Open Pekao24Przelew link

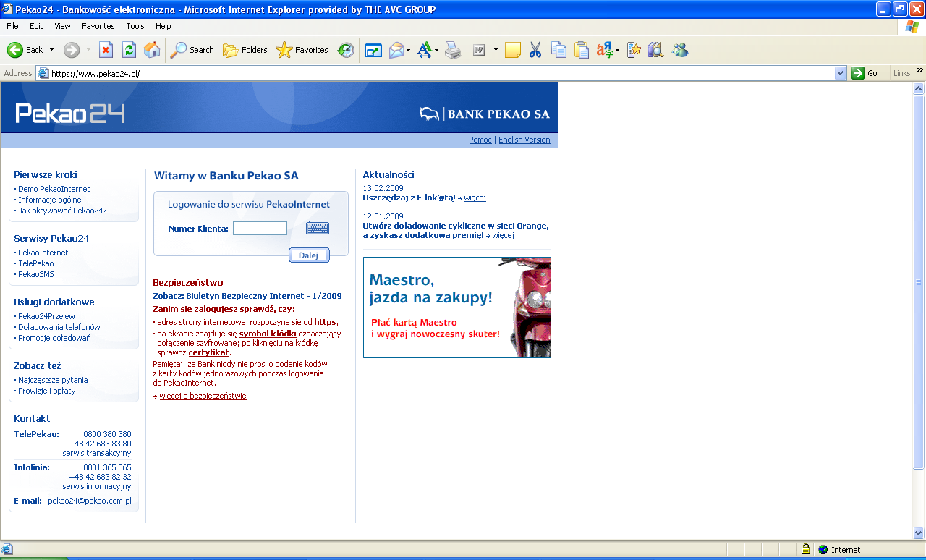coord(46,316)
